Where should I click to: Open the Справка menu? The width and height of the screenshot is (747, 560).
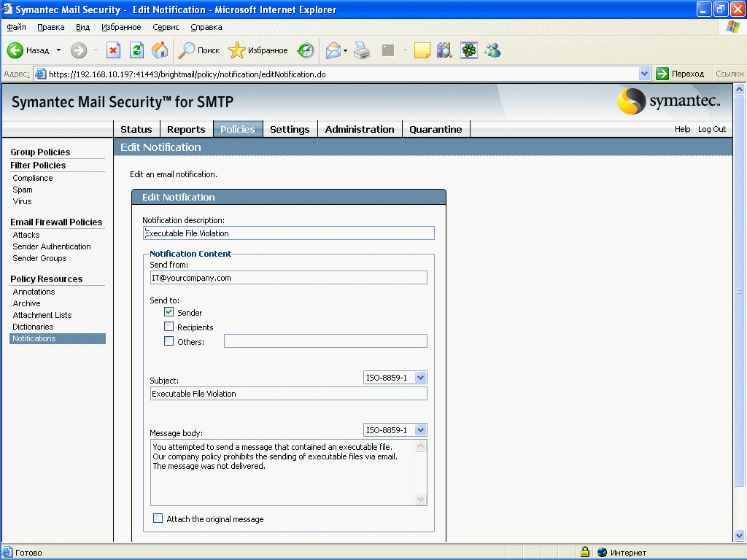point(206,27)
